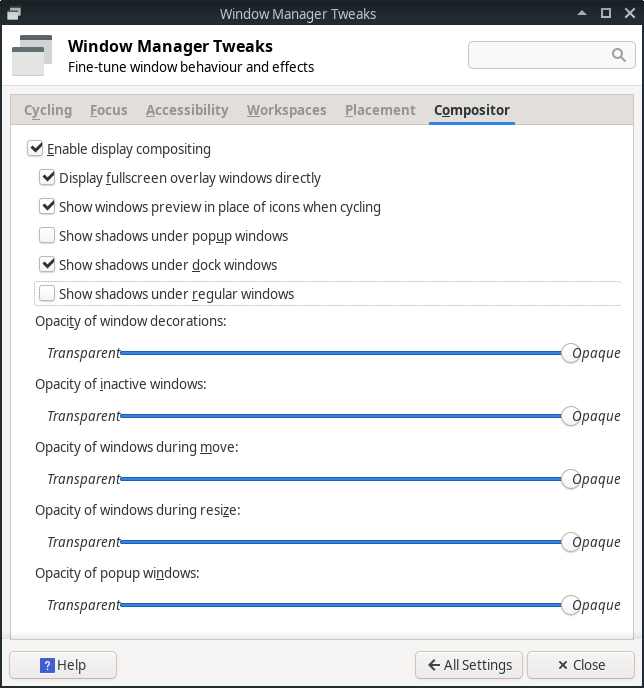Uncheck windows preview when cycling option

point(47,207)
